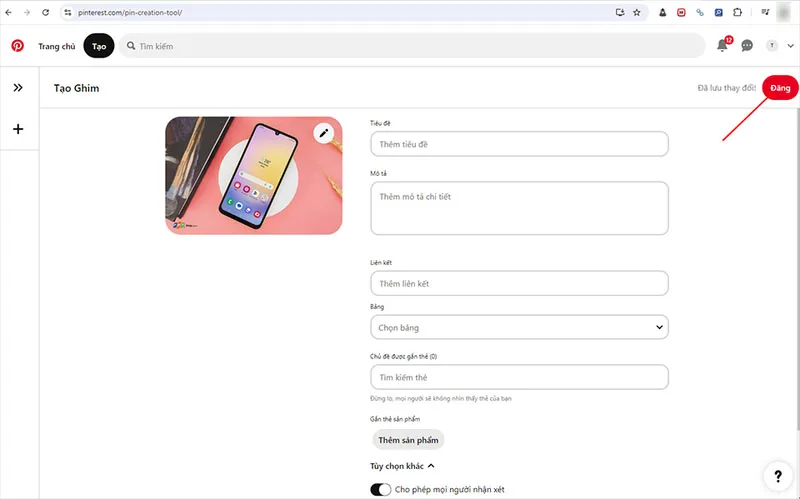Open notifications bell icon
The width and height of the screenshot is (800, 499).
tap(722, 46)
